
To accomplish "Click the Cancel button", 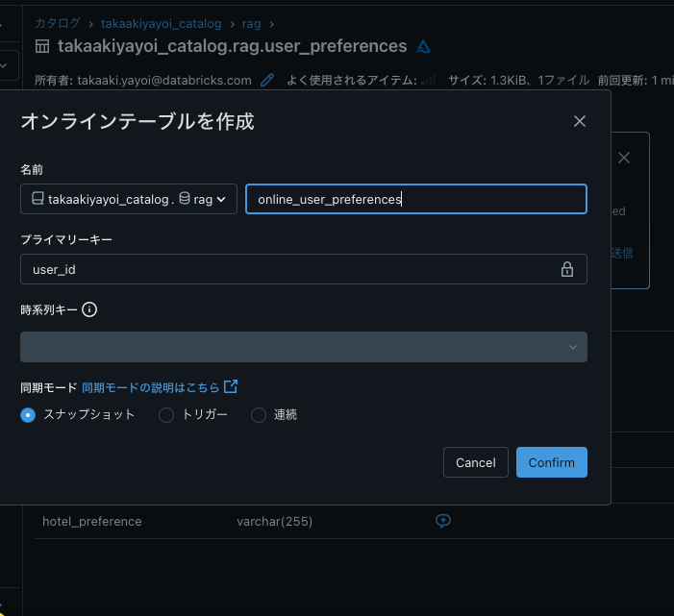I will click(x=475, y=462).
